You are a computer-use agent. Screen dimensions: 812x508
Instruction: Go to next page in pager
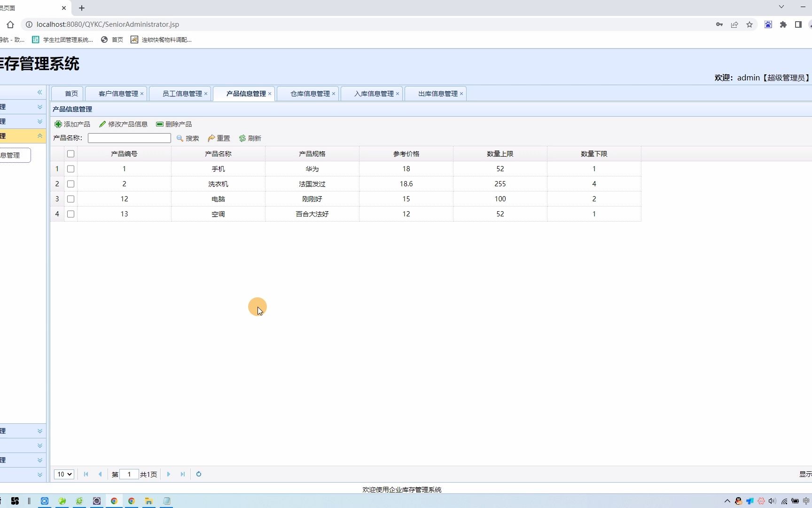(169, 474)
